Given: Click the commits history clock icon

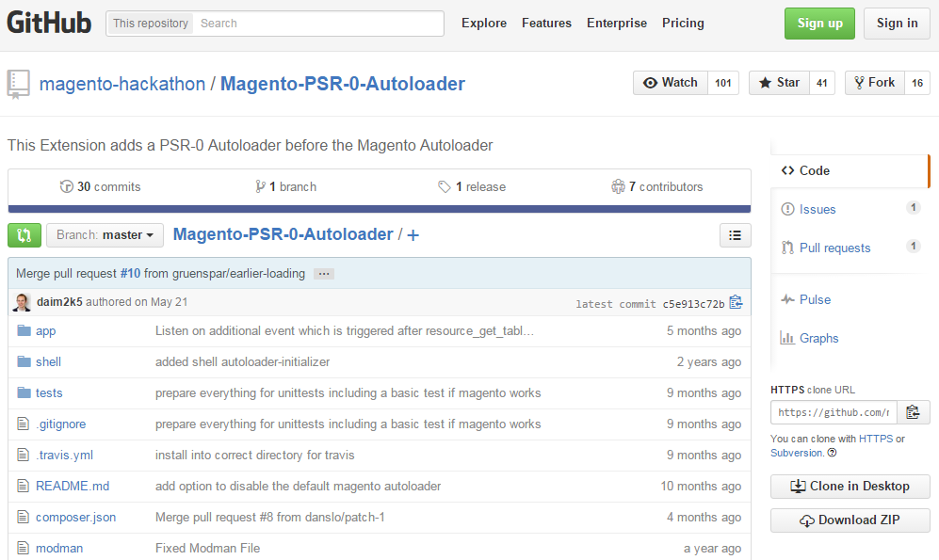Looking at the screenshot, I should [x=66, y=186].
